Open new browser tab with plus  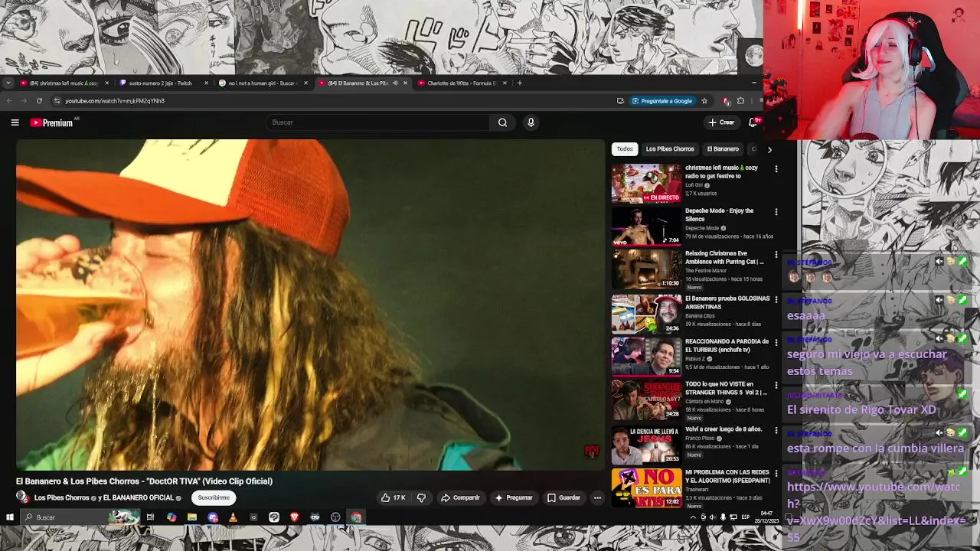519,83
